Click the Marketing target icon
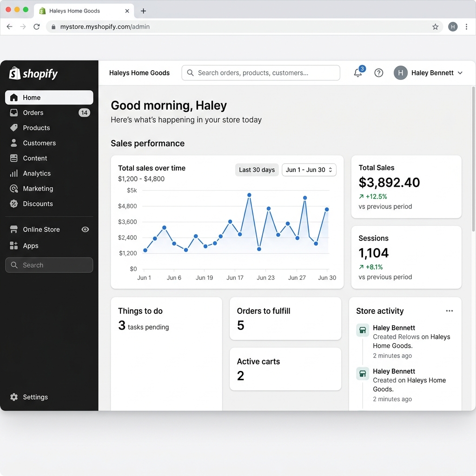This screenshot has height=476, width=476. tap(13, 189)
